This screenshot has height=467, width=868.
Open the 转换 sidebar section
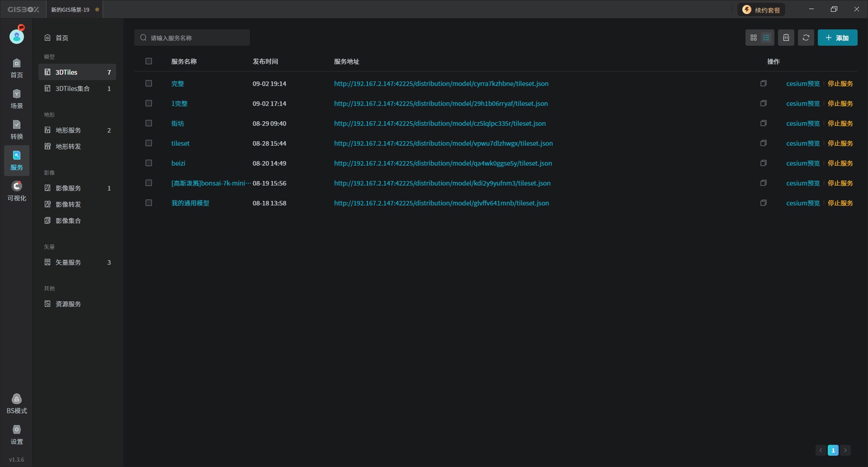[17, 129]
